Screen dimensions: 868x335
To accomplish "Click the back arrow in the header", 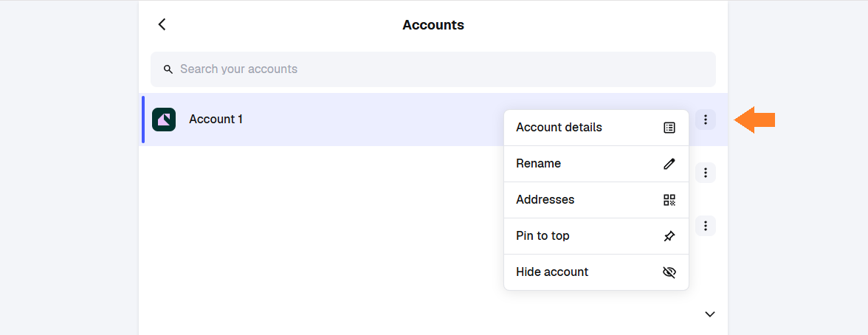I will pyautogui.click(x=162, y=24).
